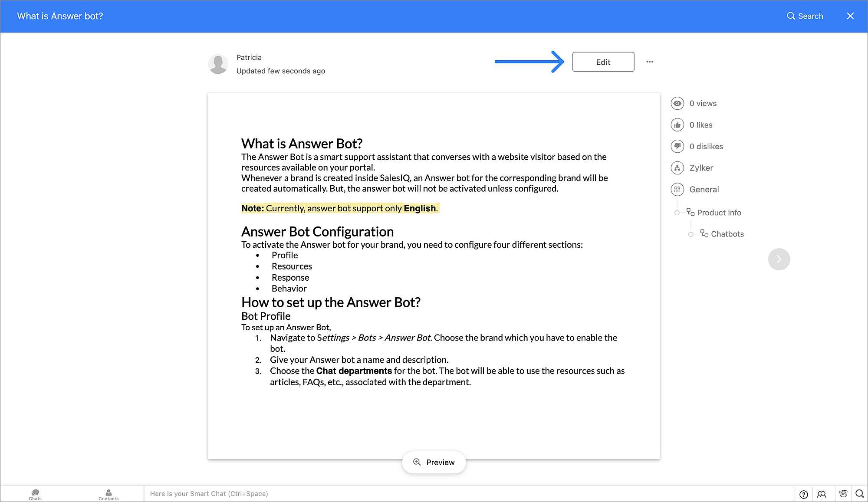Open the help question mark icon
868x502 pixels.
pyautogui.click(x=803, y=494)
